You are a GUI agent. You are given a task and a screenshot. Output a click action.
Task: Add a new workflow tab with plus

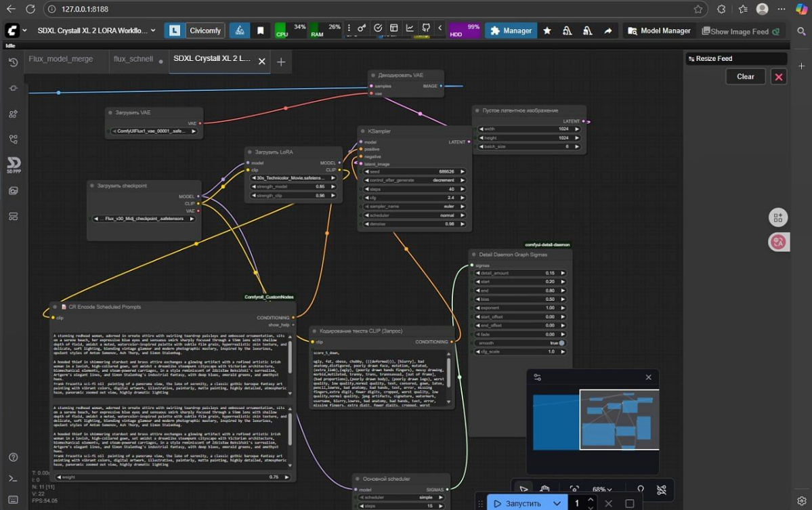click(x=280, y=62)
